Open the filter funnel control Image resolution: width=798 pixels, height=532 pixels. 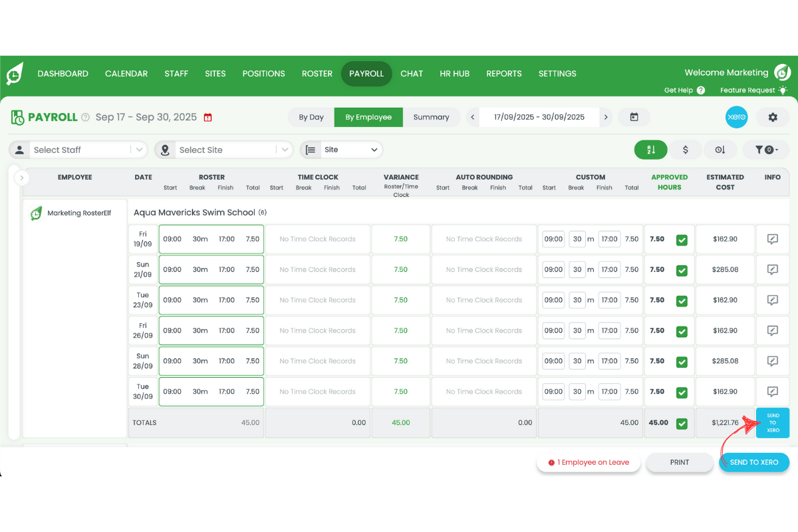pos(766,150)
